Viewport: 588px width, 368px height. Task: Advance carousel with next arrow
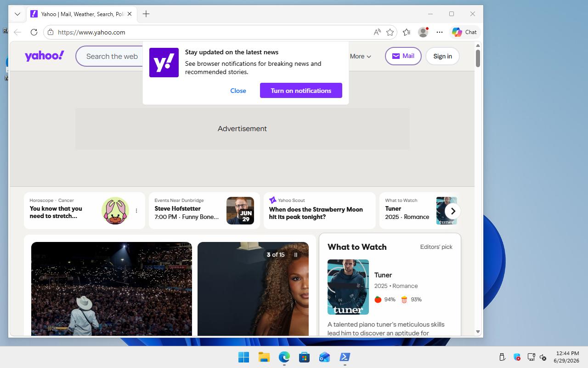[453, 211]
